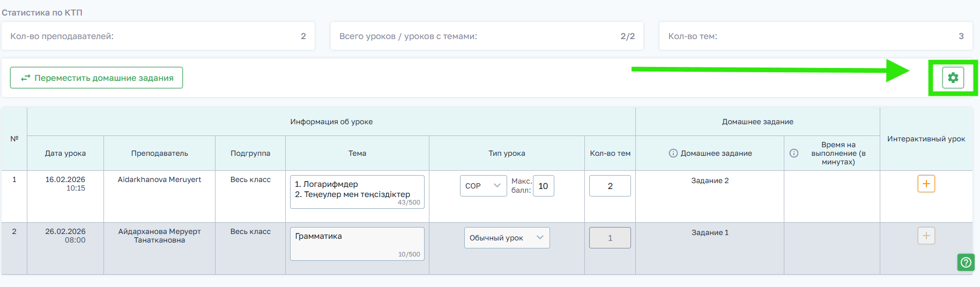The height and width of the screenshot is (287, 980).
Task: Click the Всего уроков statistics card
Action: [x=487, y=36]
